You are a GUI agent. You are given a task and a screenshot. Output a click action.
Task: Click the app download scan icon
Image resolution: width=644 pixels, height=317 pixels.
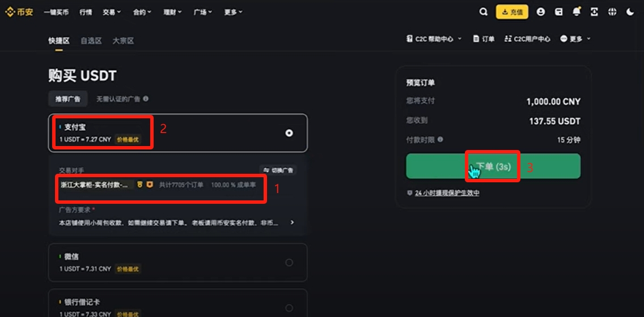594,12
